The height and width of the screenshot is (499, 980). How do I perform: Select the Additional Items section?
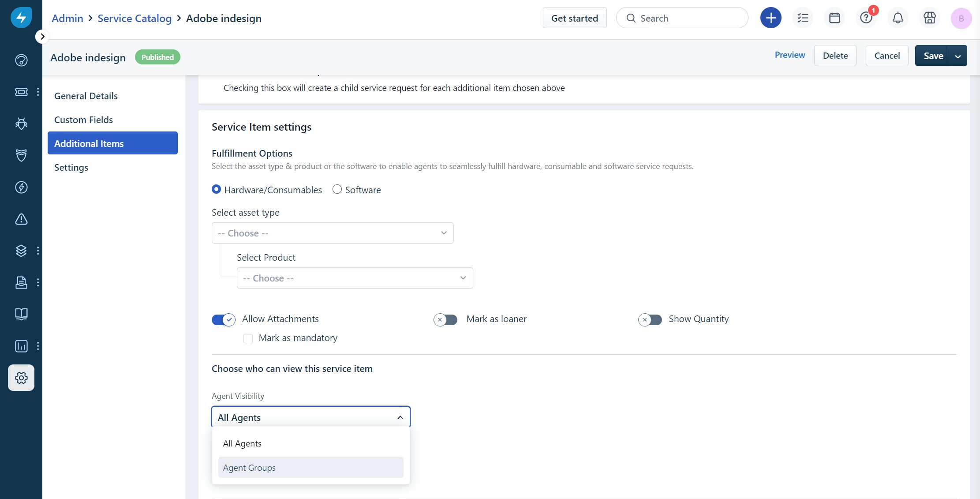tap(112, 143)
